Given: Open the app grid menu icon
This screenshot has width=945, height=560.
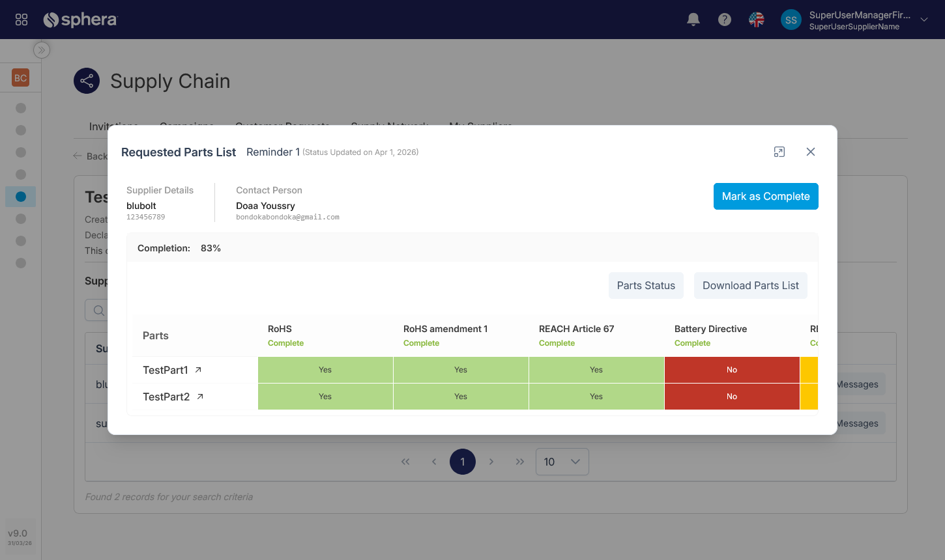Looking at the screenshot, I should pos(22,20).
